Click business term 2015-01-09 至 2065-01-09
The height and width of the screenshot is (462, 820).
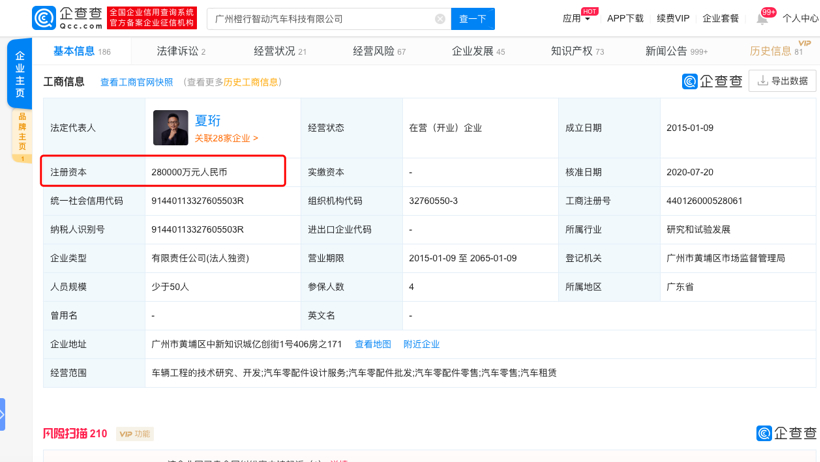click(x=463, y=258)
